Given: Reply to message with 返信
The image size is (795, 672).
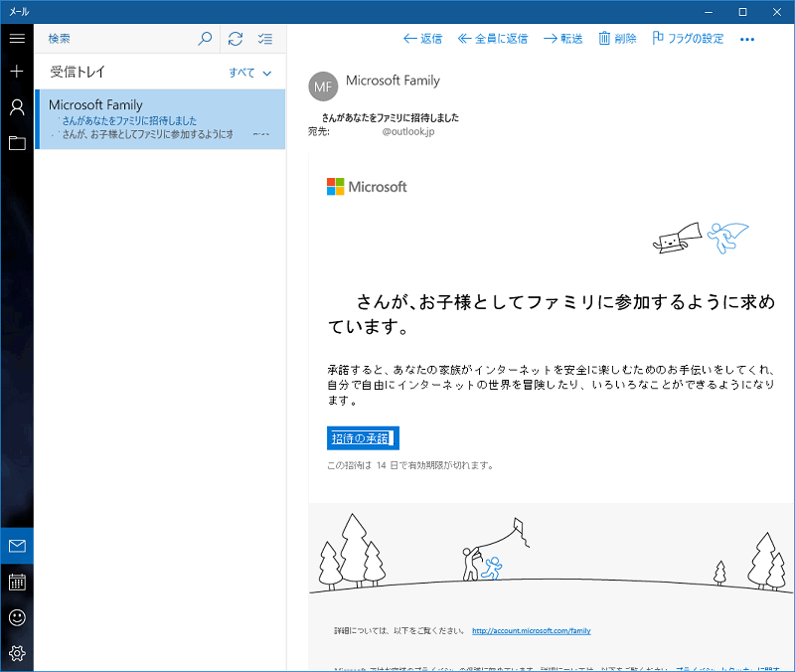Looking at the screenshot, I should tap(423, 39).
